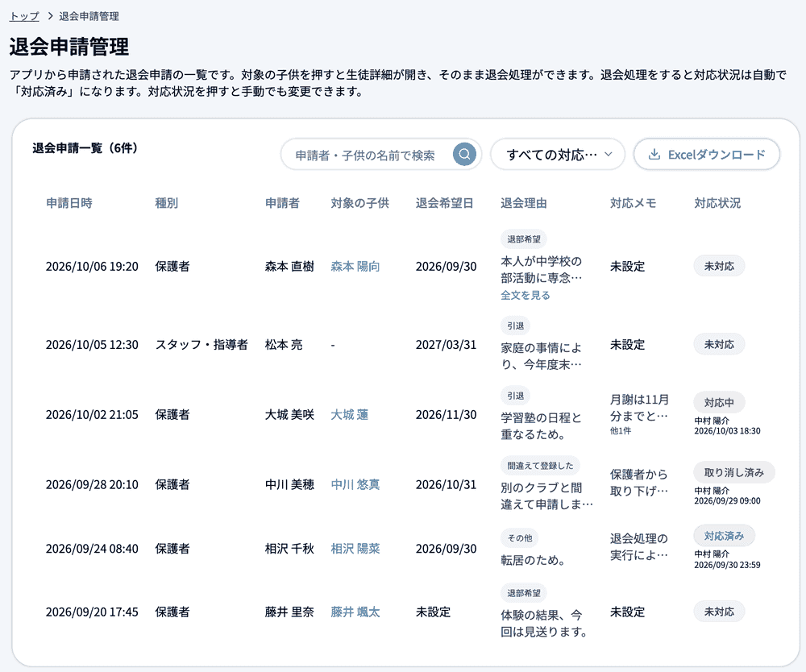Open memo 保護者から取り下げ…
806x672 pixels.
[639, 483]
